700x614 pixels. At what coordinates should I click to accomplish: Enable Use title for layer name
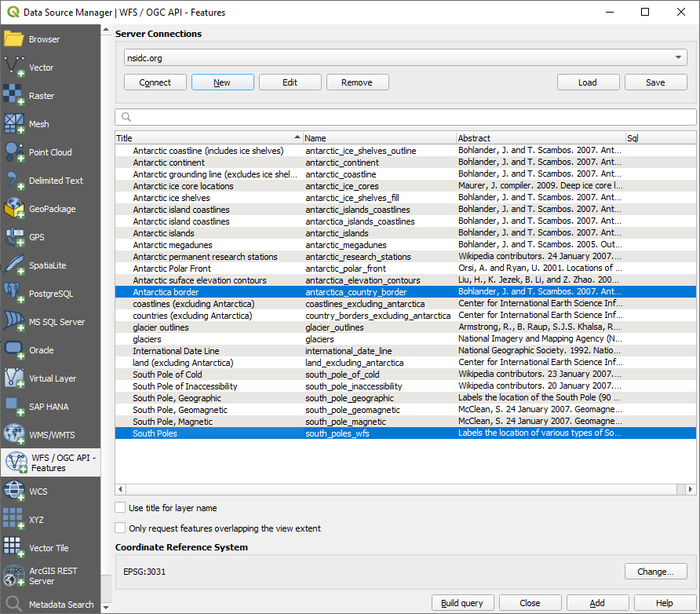point(121,508)
